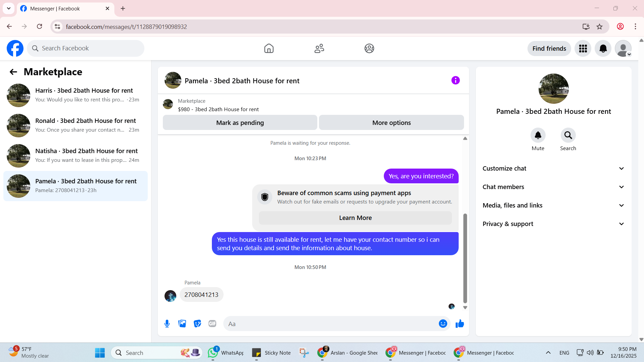
Task: Open the emoji picker in composer
Action: point(443,324)
